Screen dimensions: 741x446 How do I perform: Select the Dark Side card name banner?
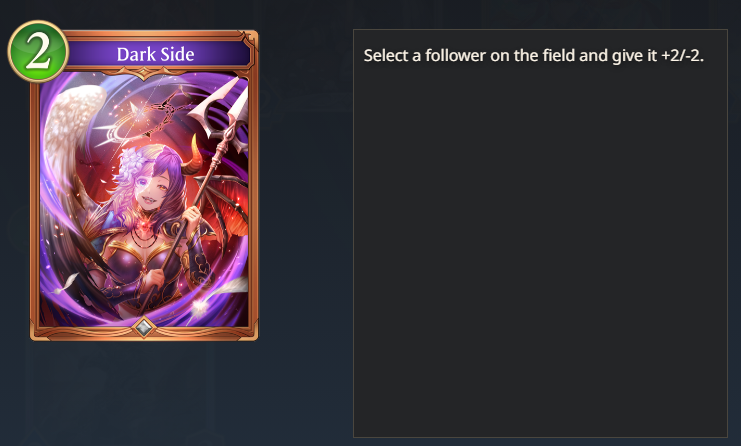click(x=155, y=54)
